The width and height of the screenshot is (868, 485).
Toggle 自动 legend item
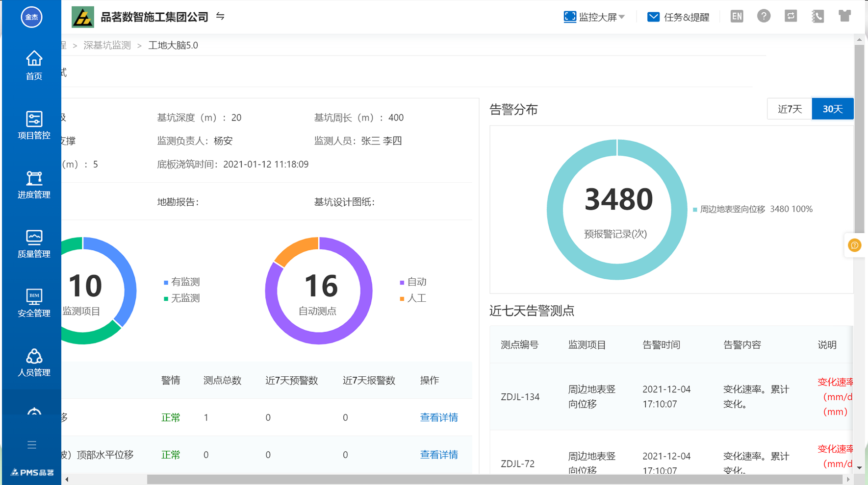(413, 282)
